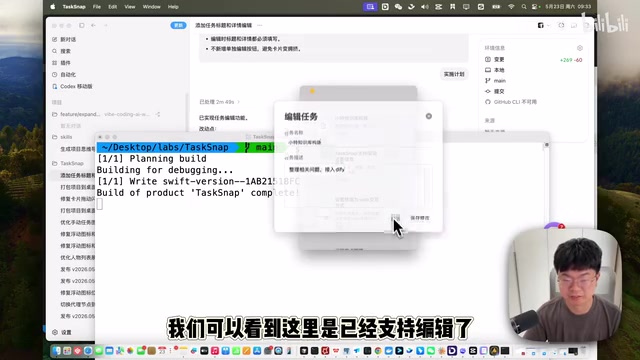Click 保存修改 to save edits

420,218
